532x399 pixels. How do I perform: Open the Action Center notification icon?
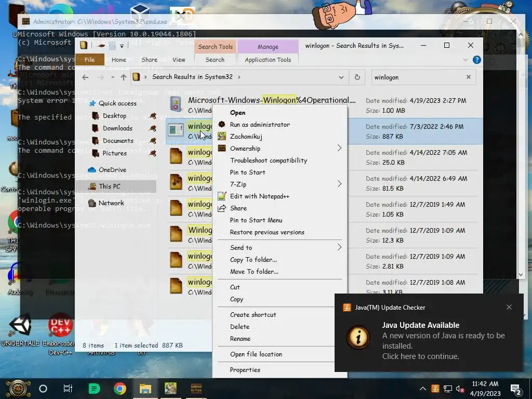(516, 389)
